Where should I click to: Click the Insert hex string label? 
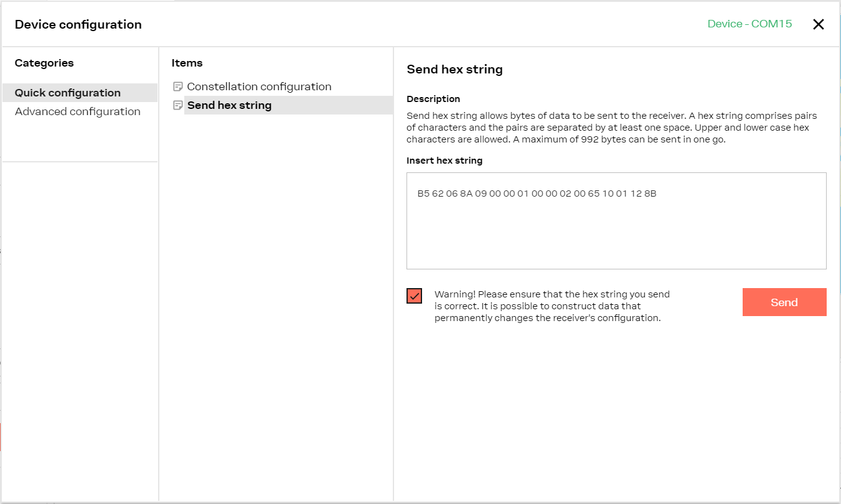click(x=444, y=161)
